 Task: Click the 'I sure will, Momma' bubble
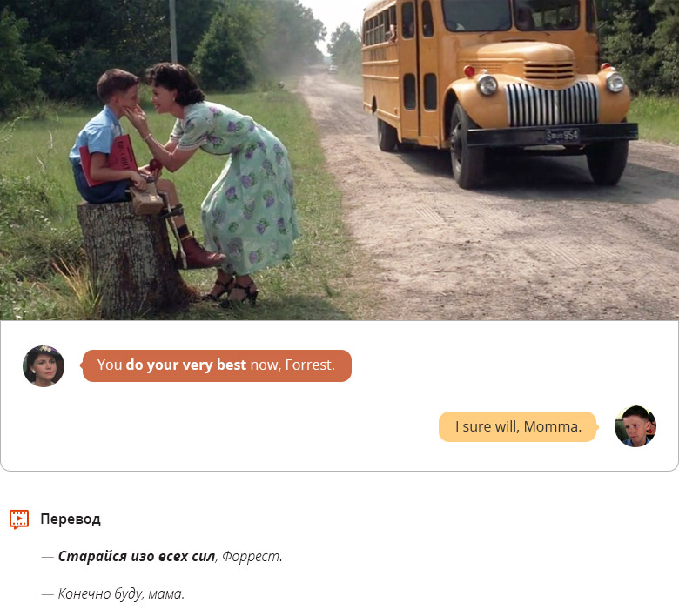click(x=518, y=427)
